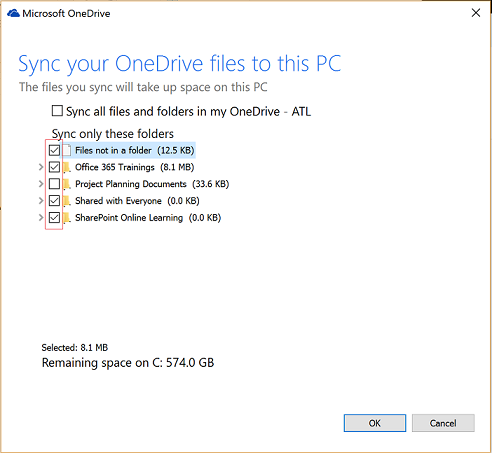This screenshot has height=453, width=492.
Task: Click the Cancel button
Action: [x=443, y=423]
